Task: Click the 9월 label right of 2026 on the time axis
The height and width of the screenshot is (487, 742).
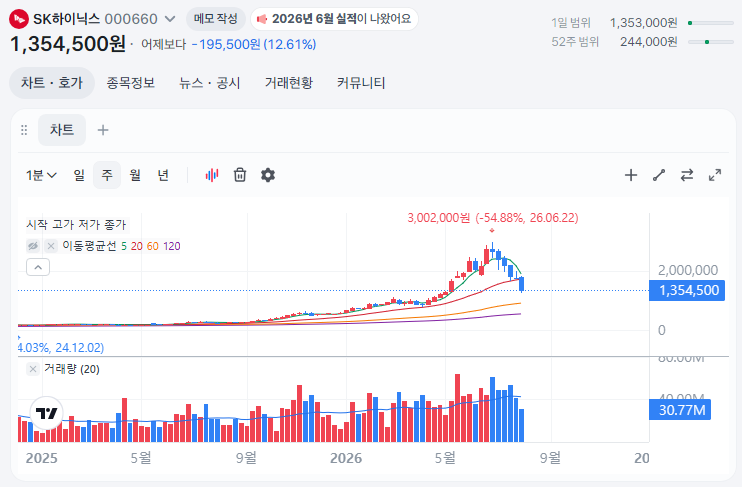Action: [x=550, y=458]
